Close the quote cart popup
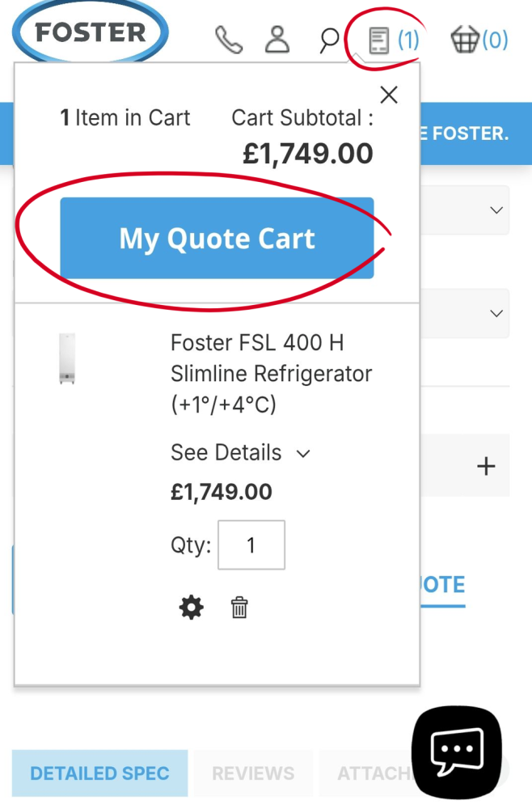The height and width of the screenshot is (809, 532). (389, 95)
